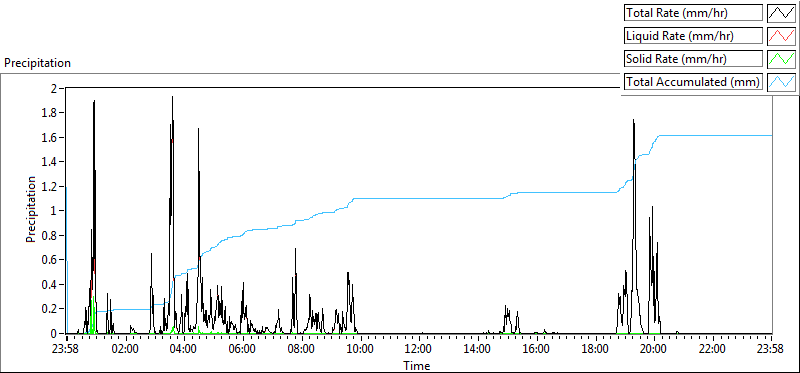This screenshot has width=800, height=373.
Task: Click the red Liquid Rate legend line icon
Action: point(782,36)
